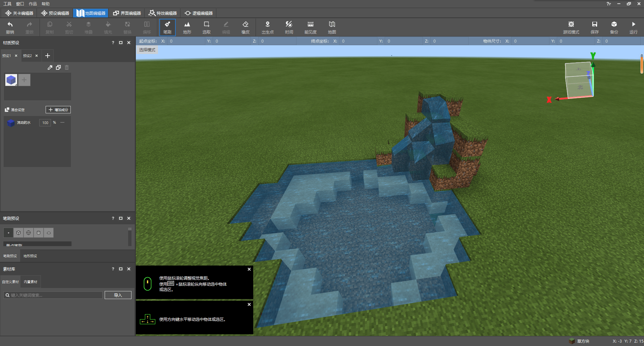The height and width of the screenshot is (346, 644).
Task: Click the 保存 (Save) icon
Action: tap(595, 27)
